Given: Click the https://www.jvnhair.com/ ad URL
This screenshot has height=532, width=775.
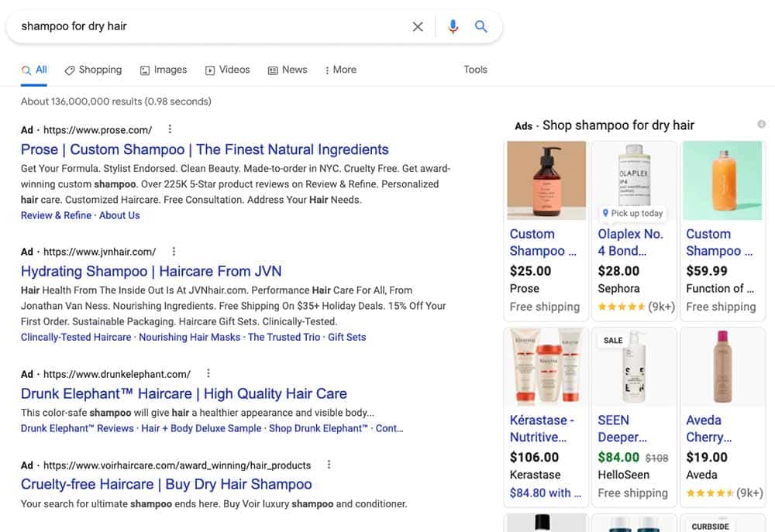Looking at the screenshot, I should 99,252.
